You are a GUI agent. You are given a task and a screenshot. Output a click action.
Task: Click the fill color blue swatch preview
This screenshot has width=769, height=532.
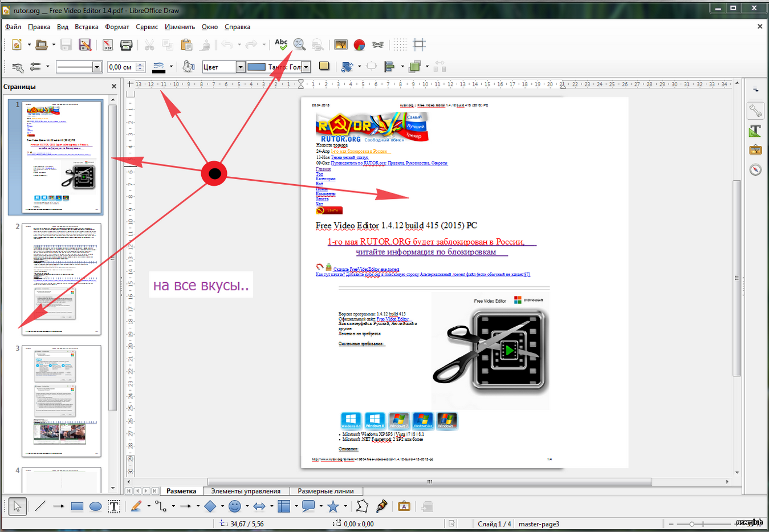click(x=256, y=67)
